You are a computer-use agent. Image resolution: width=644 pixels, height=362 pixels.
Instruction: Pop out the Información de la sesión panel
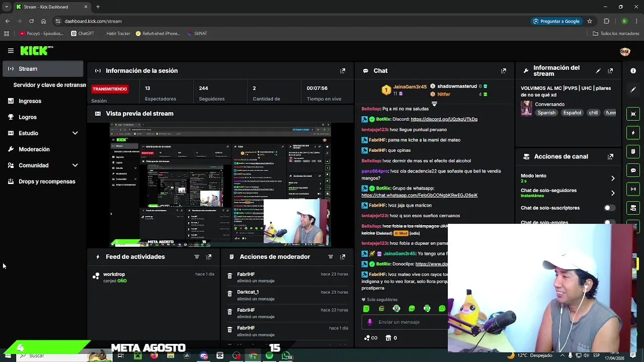pos(343,71)
